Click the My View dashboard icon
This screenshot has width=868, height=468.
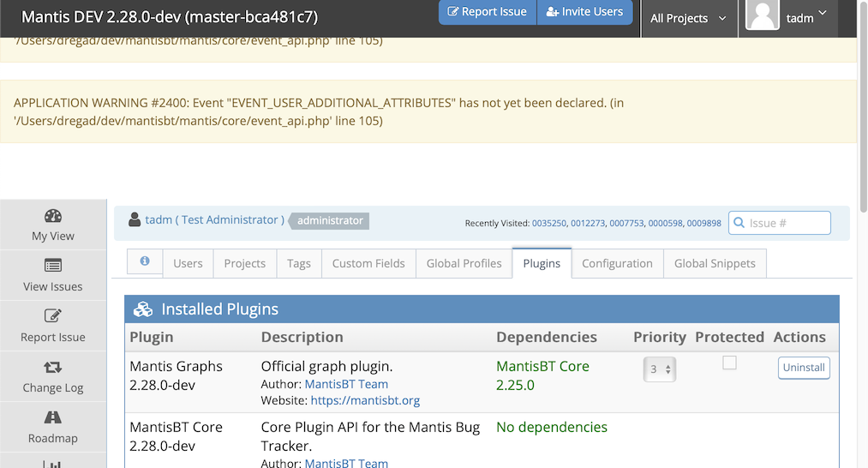[53, 216]
